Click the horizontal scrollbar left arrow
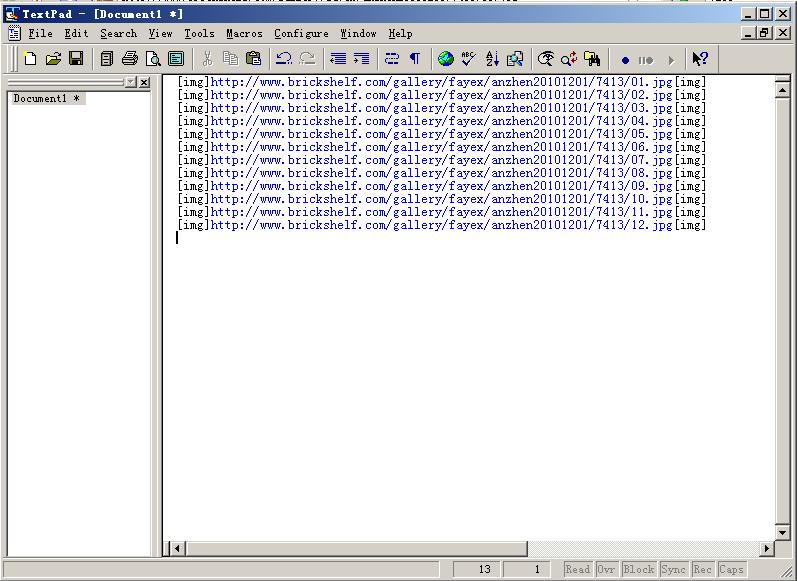The image size is (797, 581). 177,548
